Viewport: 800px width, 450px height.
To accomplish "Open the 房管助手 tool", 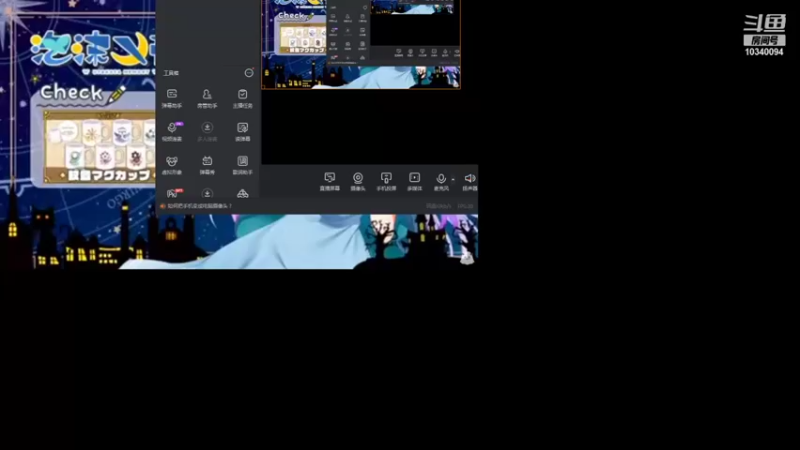I will tap(207, 98).
